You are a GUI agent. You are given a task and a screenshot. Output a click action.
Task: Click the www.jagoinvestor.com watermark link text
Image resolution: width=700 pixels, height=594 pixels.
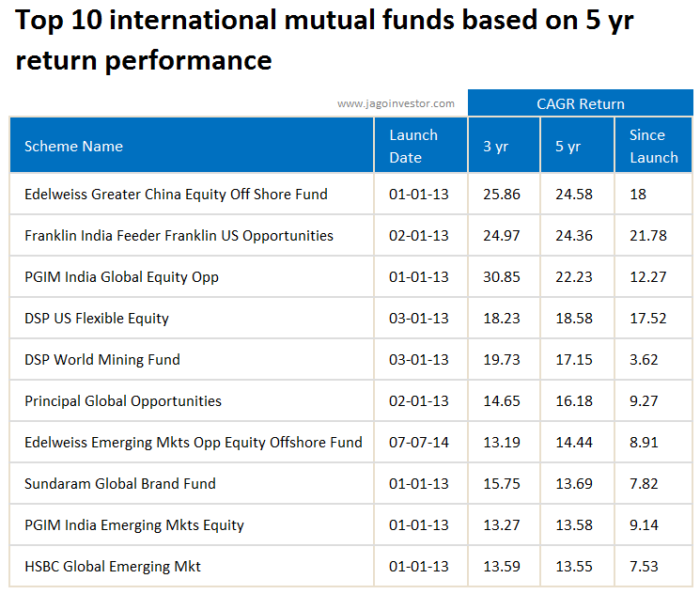pos(396,103)
